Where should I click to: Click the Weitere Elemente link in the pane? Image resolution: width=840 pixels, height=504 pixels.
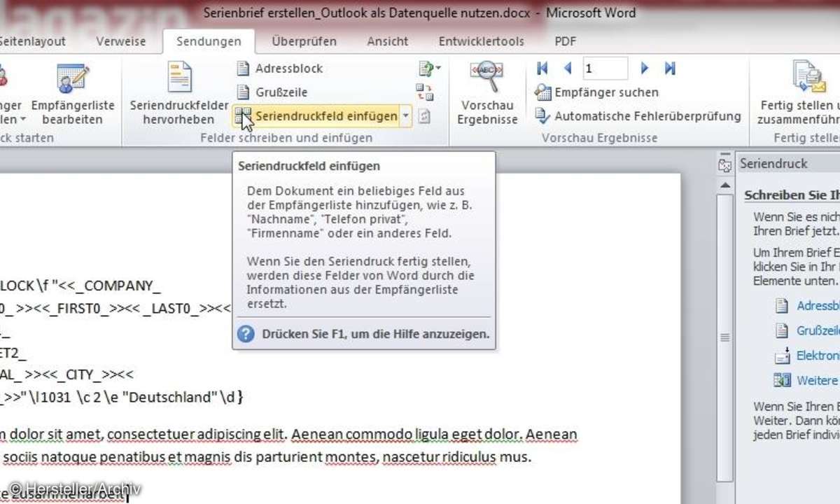coord(818,380)
